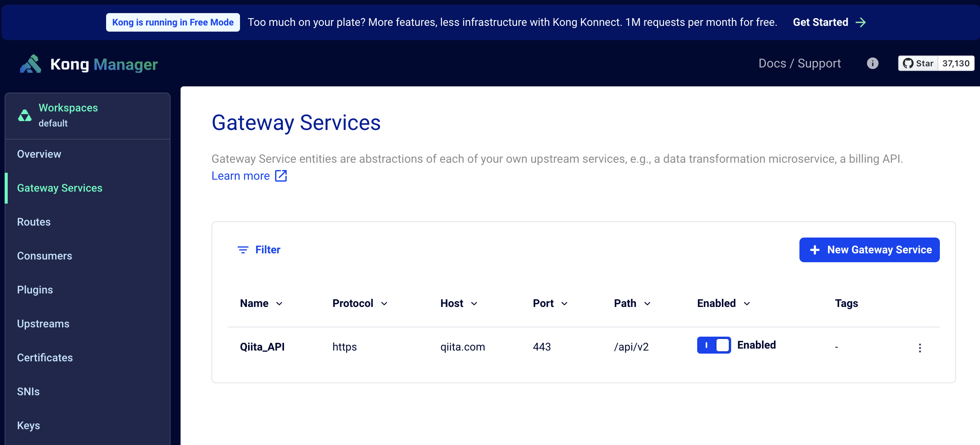
Task: Sort by Enabled column chevron
Action: point(747,304)
